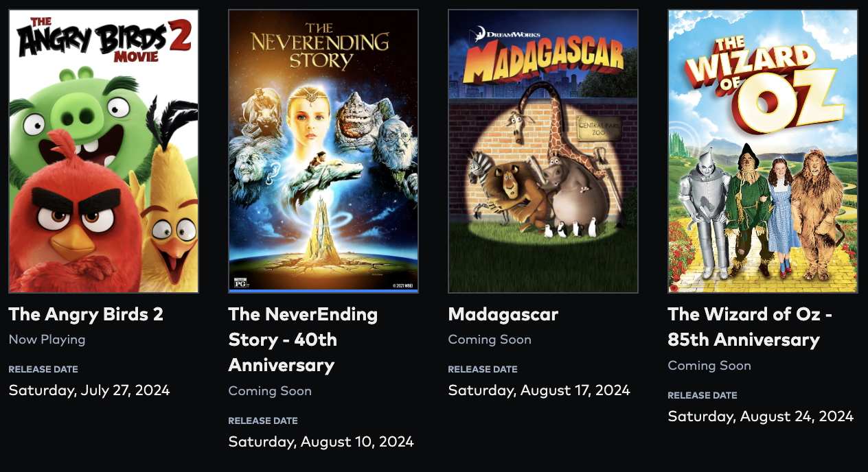Click Release Date label under Madagascar

point(483,369)
